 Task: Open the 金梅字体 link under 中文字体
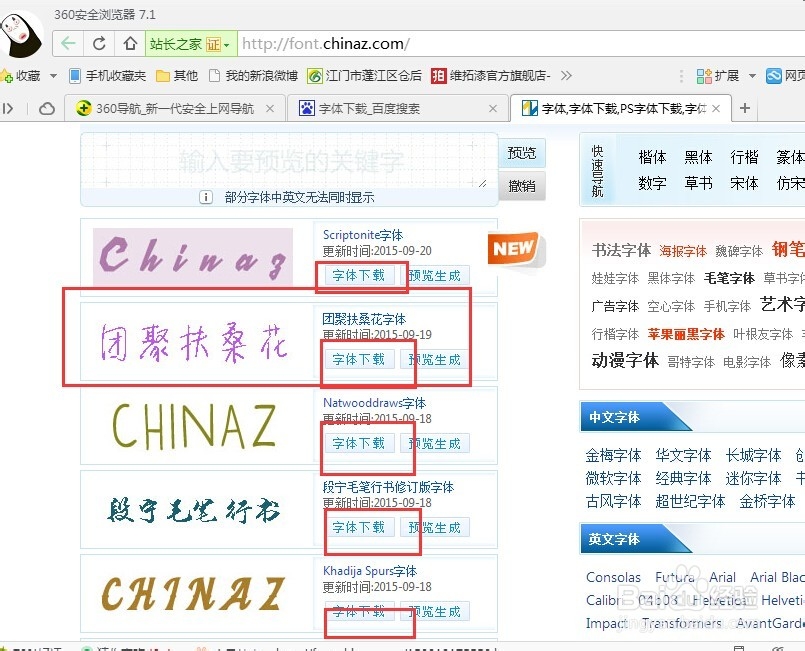tap(614, 455)
